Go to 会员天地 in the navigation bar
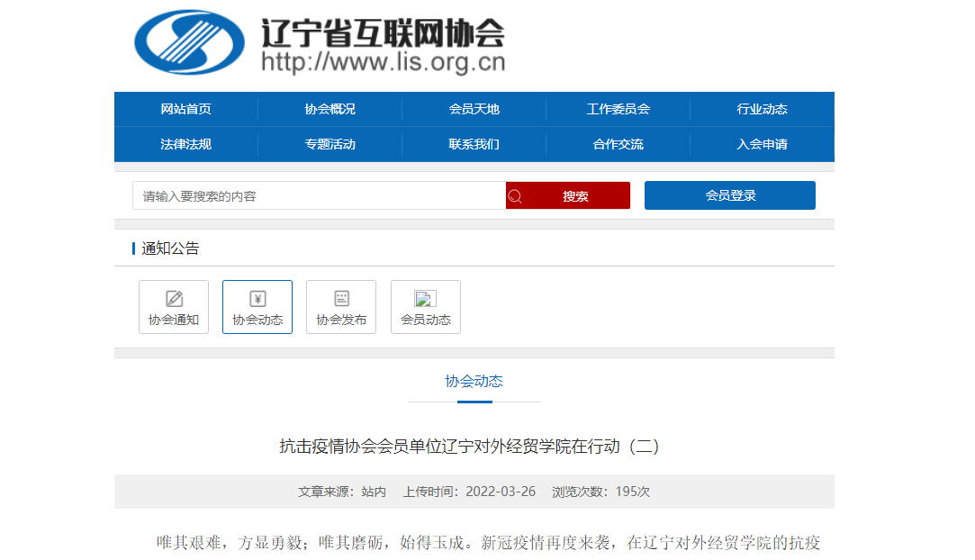This screenshot has height=560, width=975. tap(474, 110)
